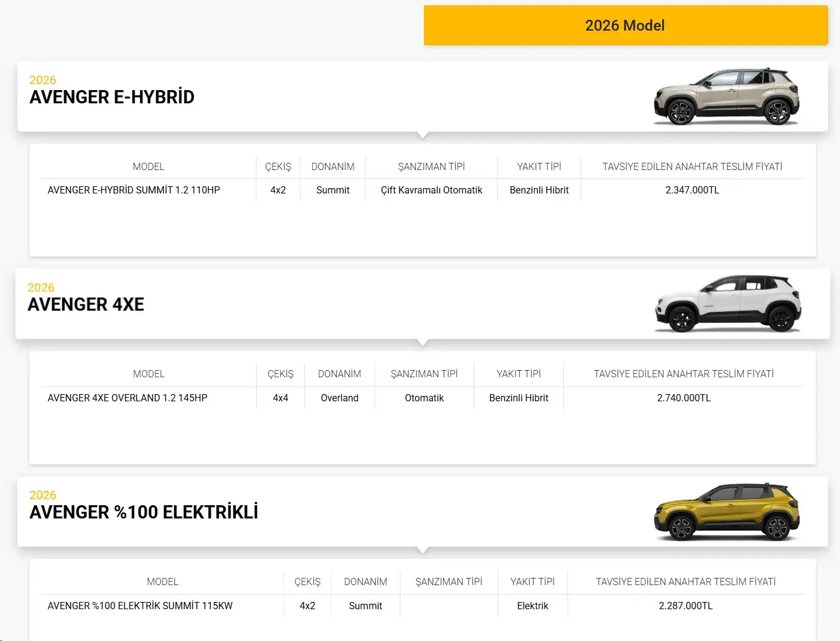Open the beige Avenger E-Hybrid car image
840x641 pixels.
pyautogui.click(x=727, y=96)
